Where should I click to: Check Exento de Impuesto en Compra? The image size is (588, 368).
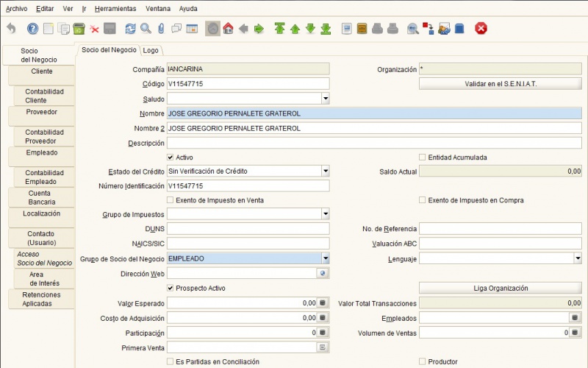(x=422, y=200)
